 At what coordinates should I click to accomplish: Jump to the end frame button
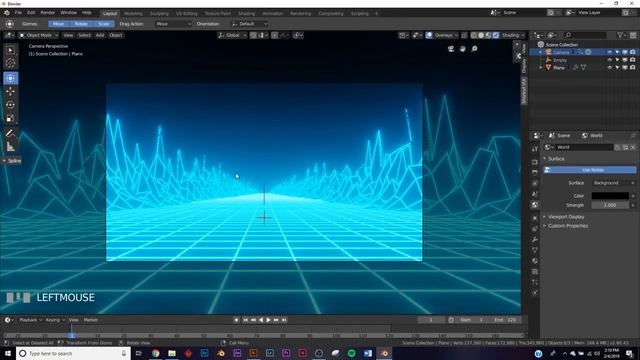pos(284,320)
